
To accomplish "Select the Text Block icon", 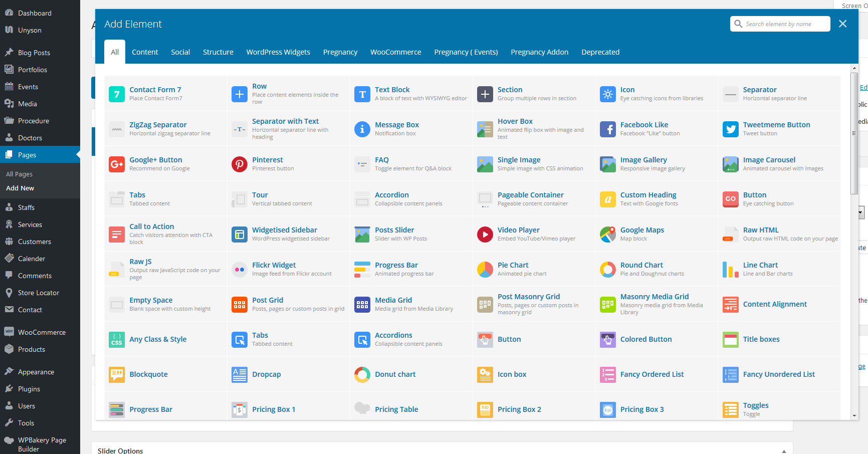I will (x=362, y=94).
